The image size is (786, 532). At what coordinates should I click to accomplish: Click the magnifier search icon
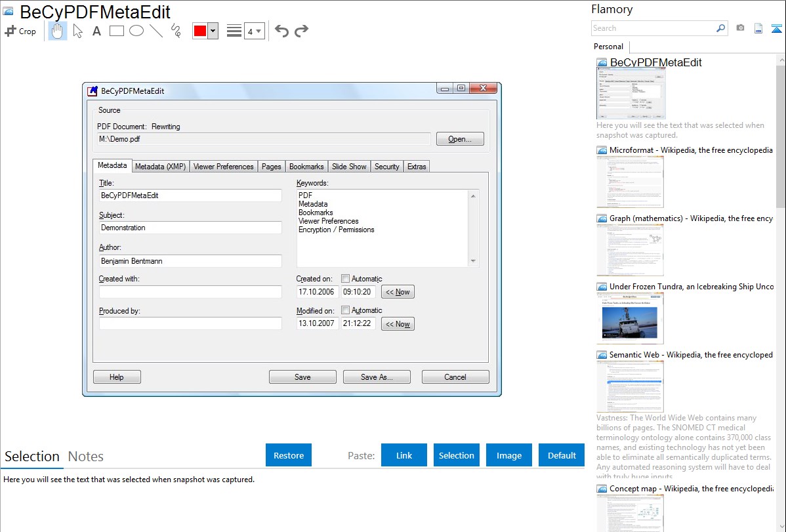(721, 28)
